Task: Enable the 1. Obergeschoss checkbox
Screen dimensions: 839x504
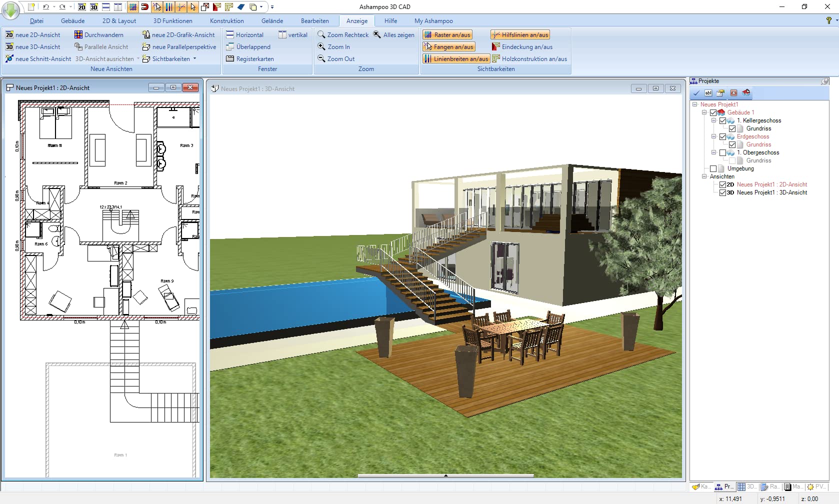Action: point(722,152)
